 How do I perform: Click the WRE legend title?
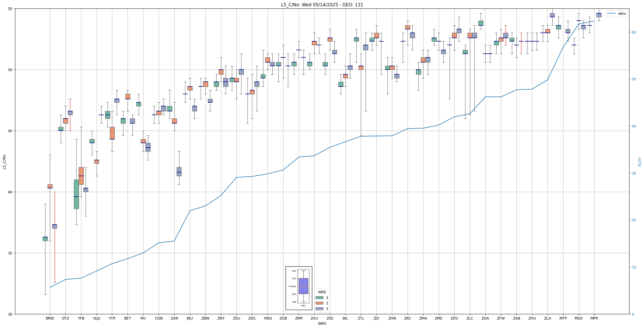[322, 292]
